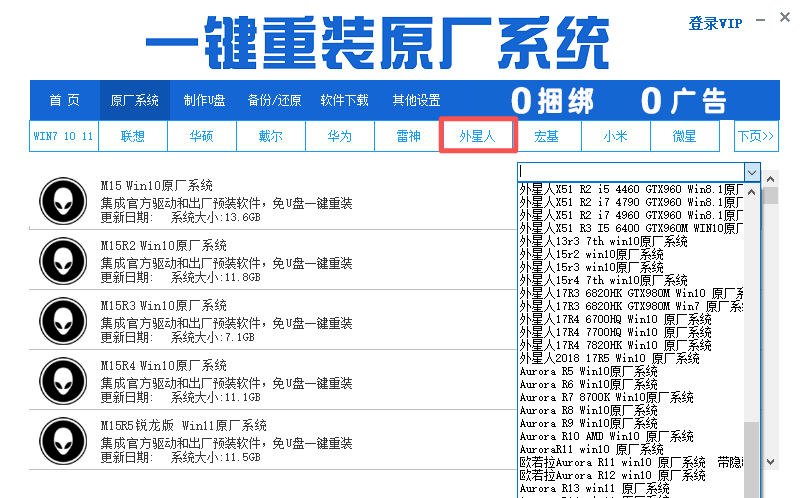Click the alien icon for M15R2 Win10 system

tap(63, 261)
